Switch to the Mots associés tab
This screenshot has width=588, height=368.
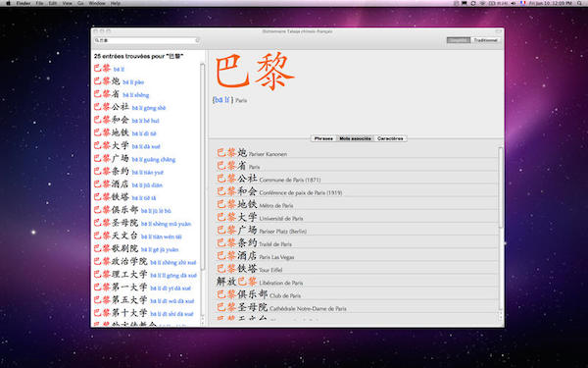[355, 138]
